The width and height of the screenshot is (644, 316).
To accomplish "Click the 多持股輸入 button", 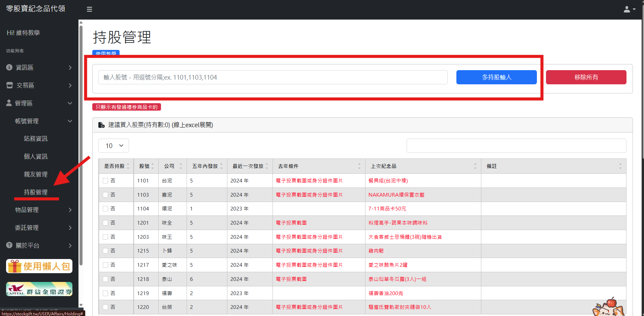I will point(496,77).
